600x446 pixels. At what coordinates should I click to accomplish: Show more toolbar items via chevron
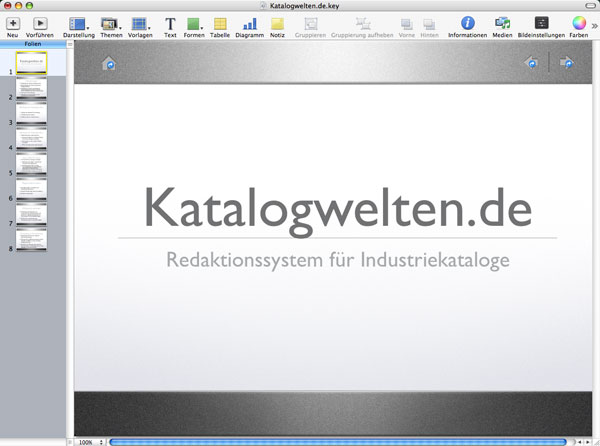coord(594,26)
